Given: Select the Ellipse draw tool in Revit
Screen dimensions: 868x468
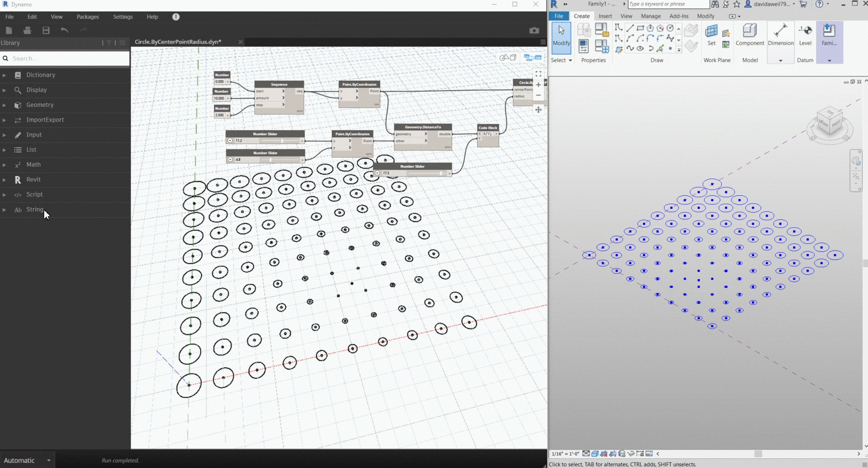Looking at the screenshot, I should click(x=640, y=48).
